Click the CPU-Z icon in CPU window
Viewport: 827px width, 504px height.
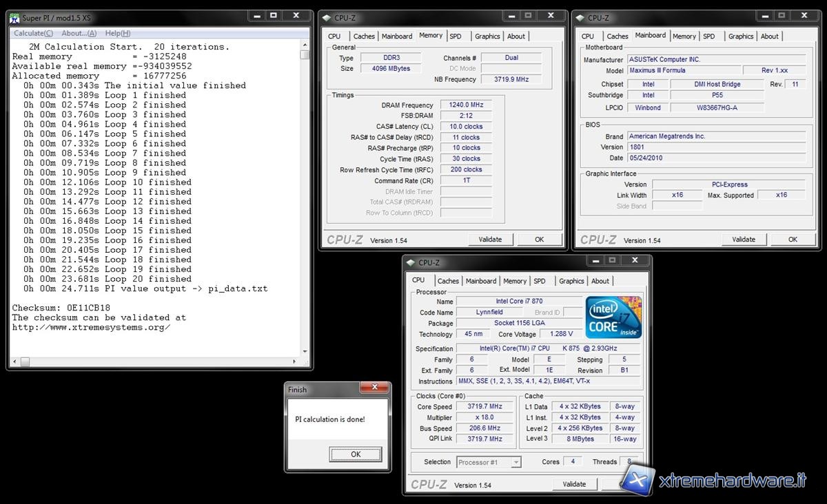pos(411,262)
